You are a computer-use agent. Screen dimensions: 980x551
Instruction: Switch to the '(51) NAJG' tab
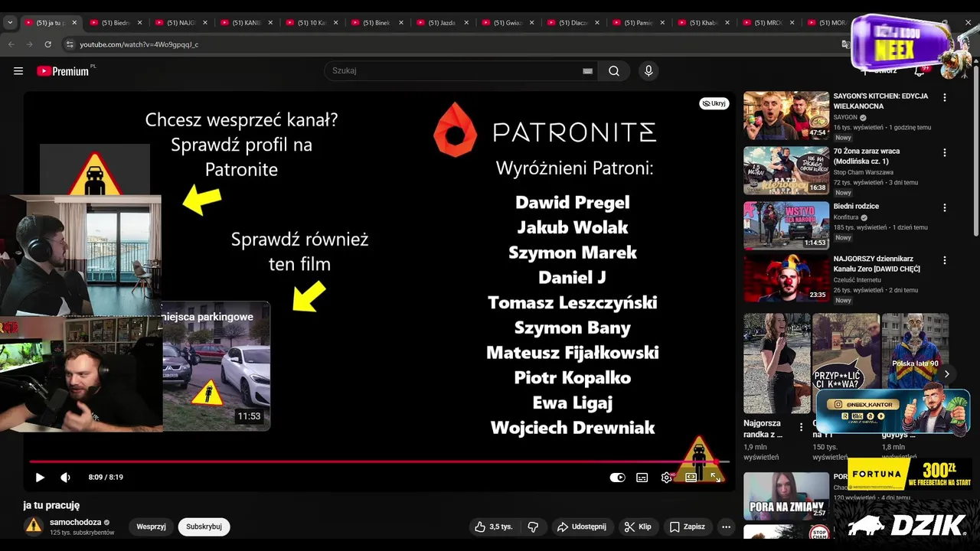tap(181, 23)
